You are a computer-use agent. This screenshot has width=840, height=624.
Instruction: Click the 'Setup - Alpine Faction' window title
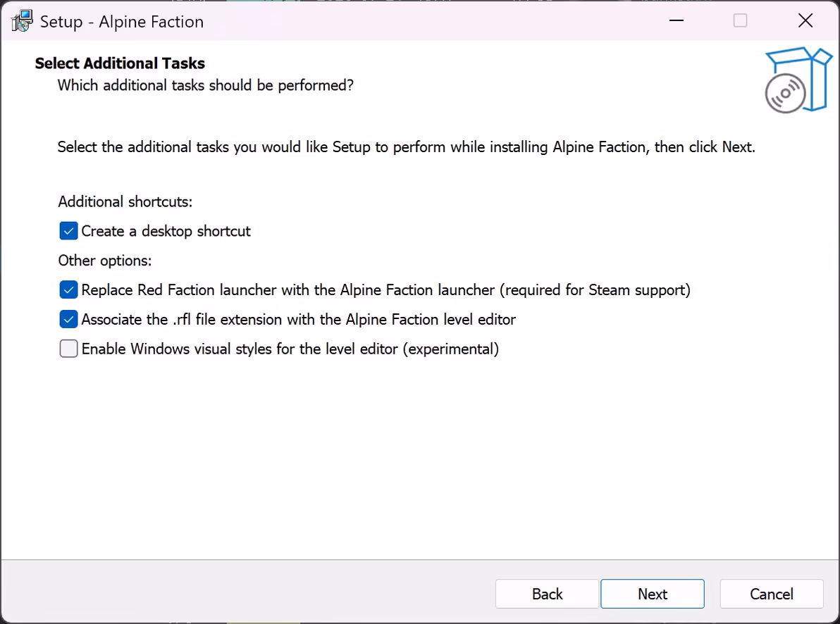tap(122, 21)
